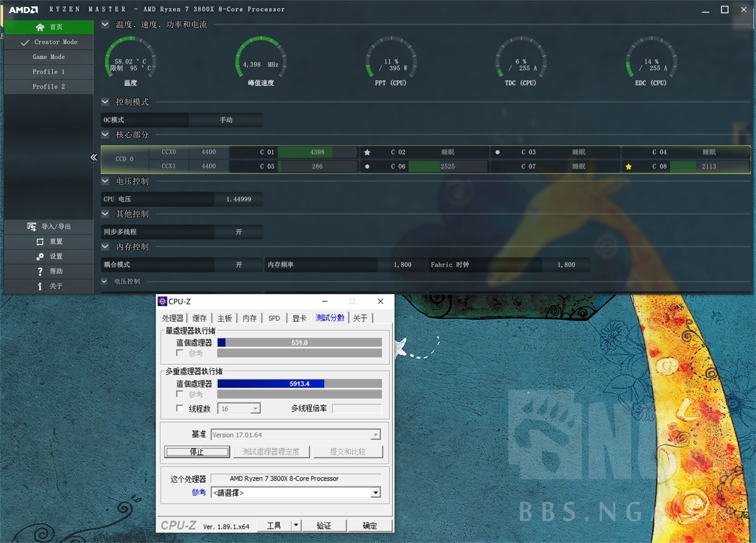
Task: Click the 停止 (Stop) benchmark button
Action: pyautogui.click(x=197, y=451)
